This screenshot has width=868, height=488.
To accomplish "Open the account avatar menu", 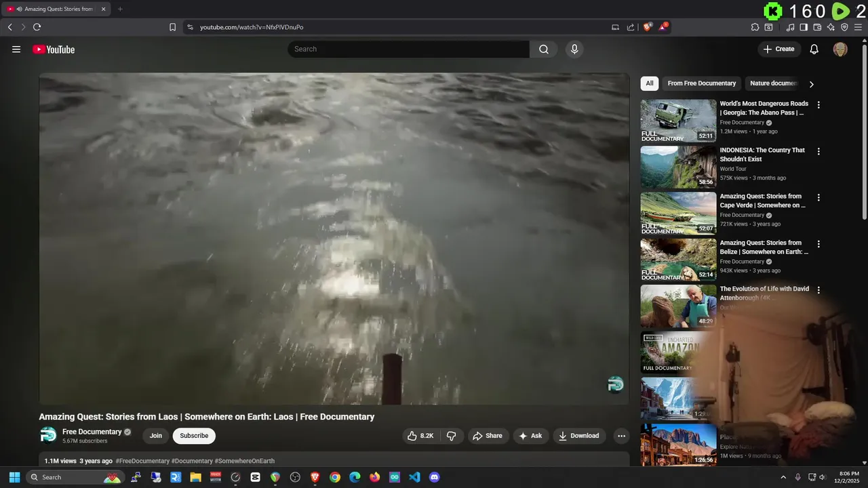I will 840,49.
